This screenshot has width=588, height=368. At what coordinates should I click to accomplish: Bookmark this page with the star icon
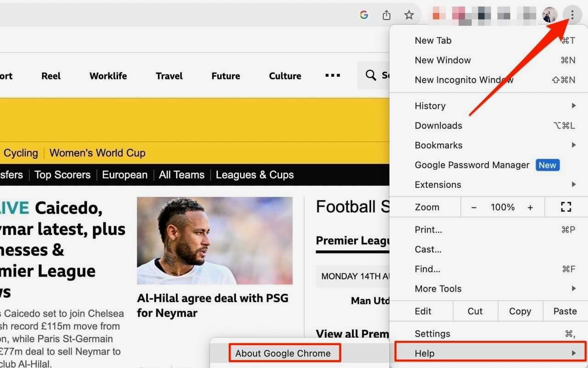[409, 15]
